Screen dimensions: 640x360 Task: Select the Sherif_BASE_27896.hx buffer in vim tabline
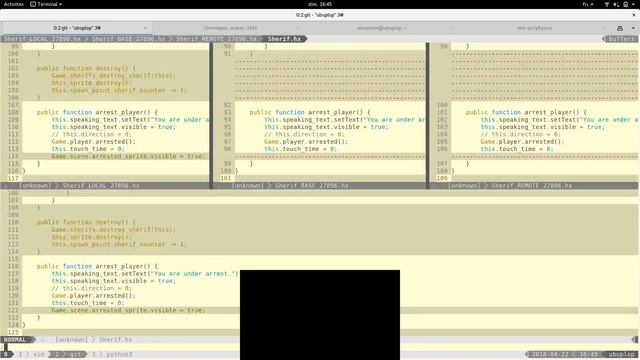click(x=128, y=39)
